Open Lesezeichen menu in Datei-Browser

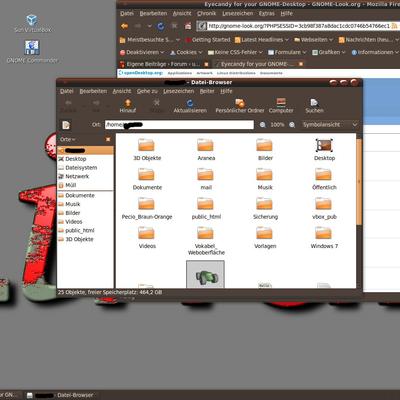pyautogui.click(x=178, y=91)
